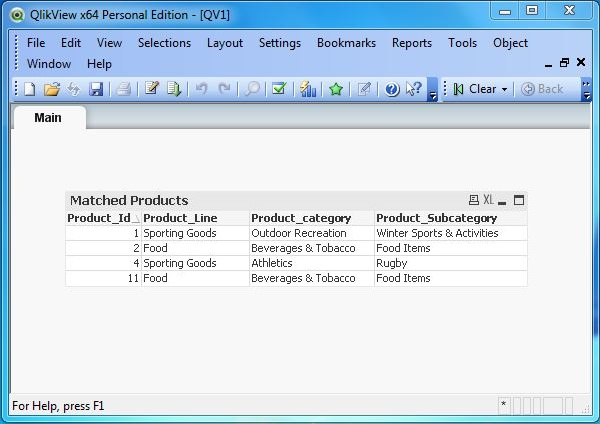Click the Search magnifier icon
Image resolution: width=600 pixels, height=424 pixels.
[252, 89]
